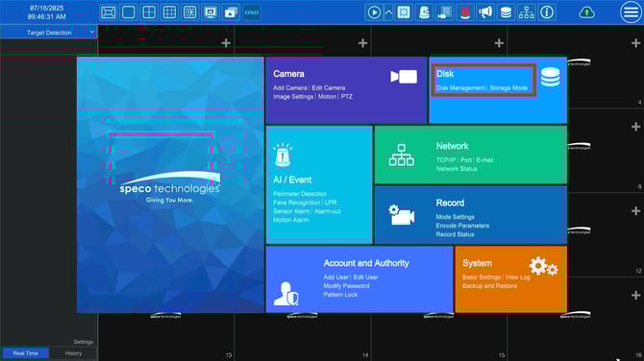
Task: Open Storage Mode in the Disk tile
Action: pyautogui.click(x=508, y=87)
